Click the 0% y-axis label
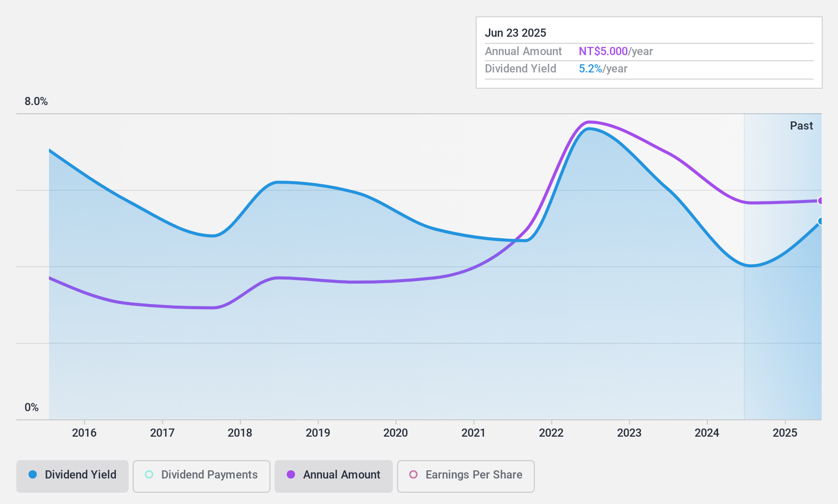 pyautogui.click(x=32, y=408)
